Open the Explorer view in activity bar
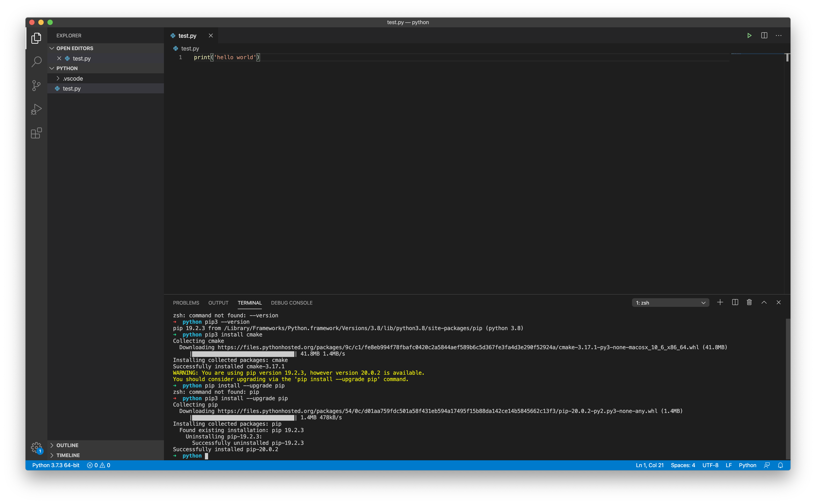This screenshot has width=816, height=504. pyautogui.click(x=36, y=38)
